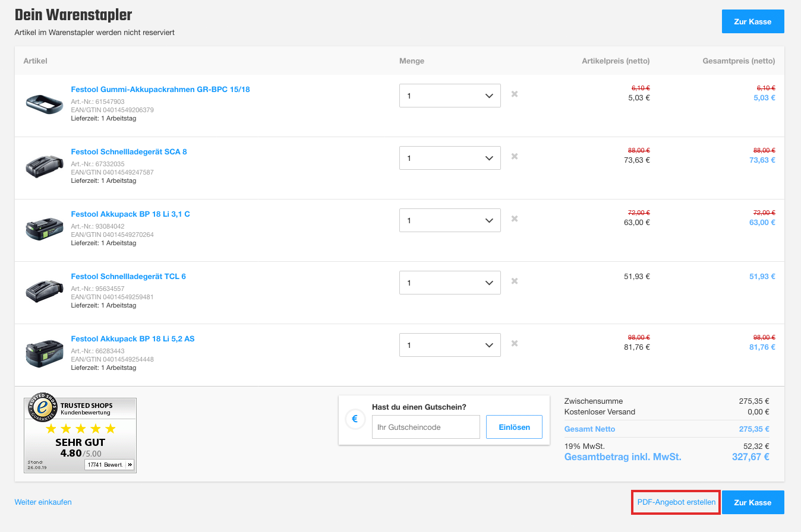Click the Einlösen coupon button
The width and height of the screenshot is (801, 532).
coord(514,427)
